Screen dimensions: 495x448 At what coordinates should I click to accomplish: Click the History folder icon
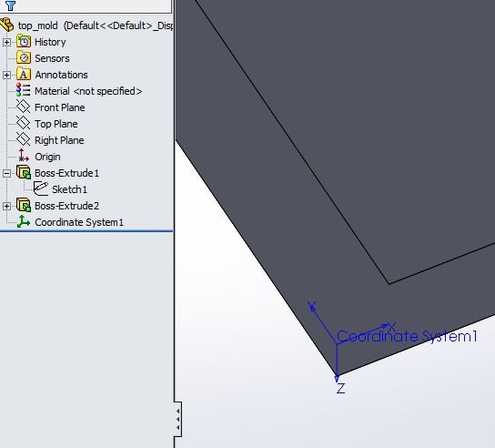coord(24,42)
